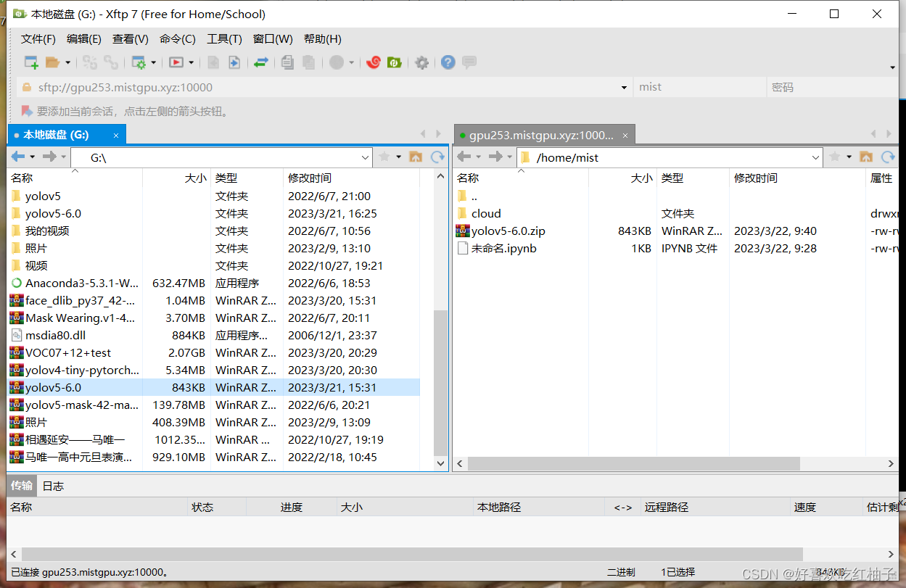Click the remote pane home folder icon

coord(866,157)
